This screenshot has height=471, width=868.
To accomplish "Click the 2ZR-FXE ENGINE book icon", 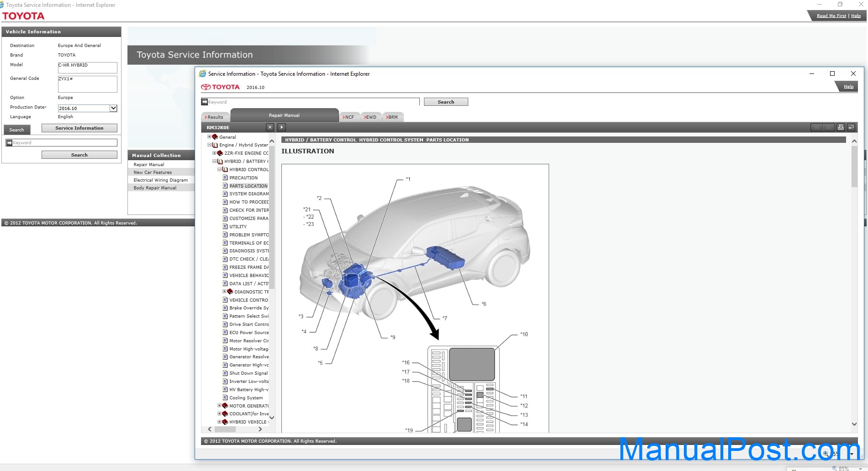I will [x=220, y=153].
